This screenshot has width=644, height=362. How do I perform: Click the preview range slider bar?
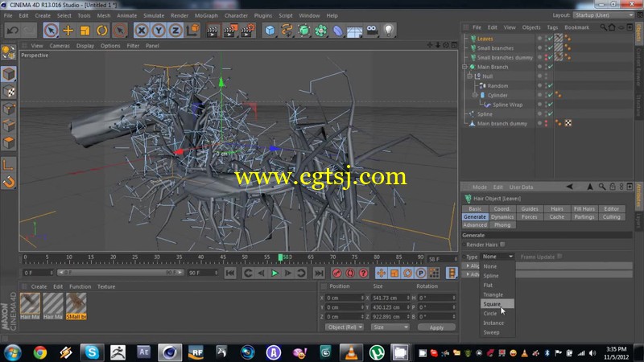[120, 273]
